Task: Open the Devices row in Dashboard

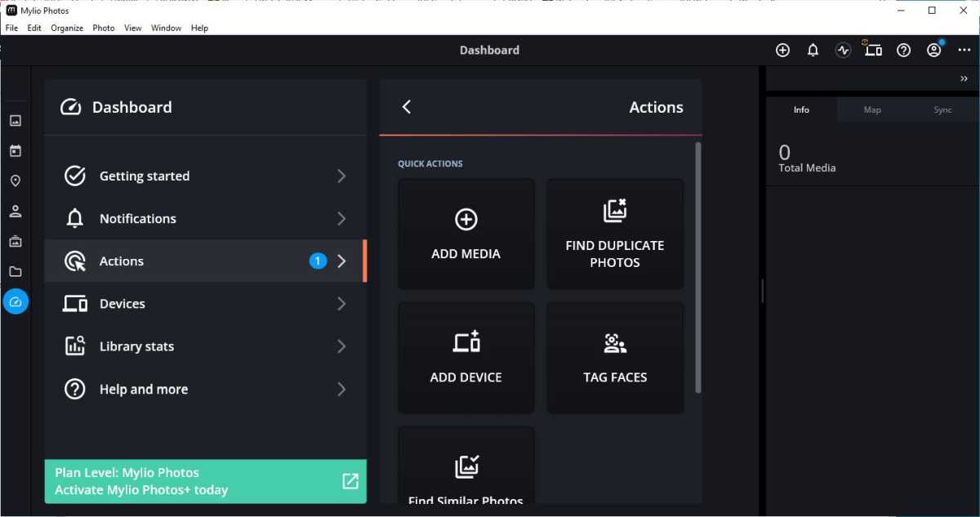Action: coord(205,304)
